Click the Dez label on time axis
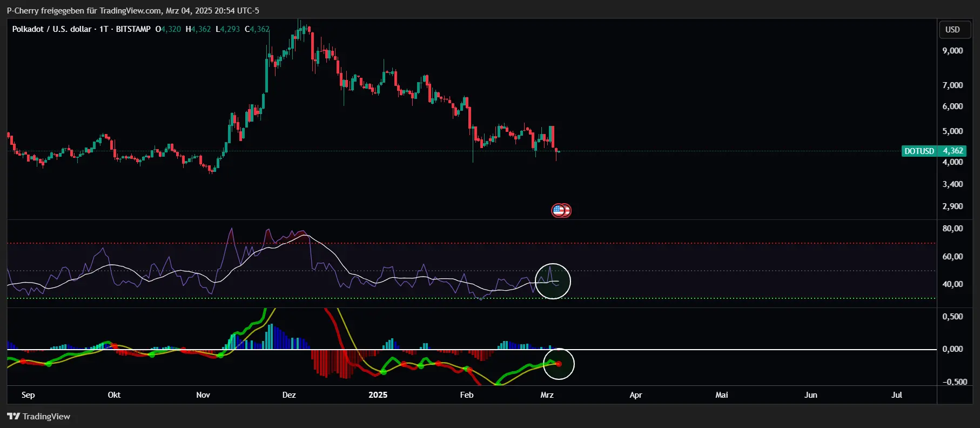980x428 pixels. pos(289,394)
